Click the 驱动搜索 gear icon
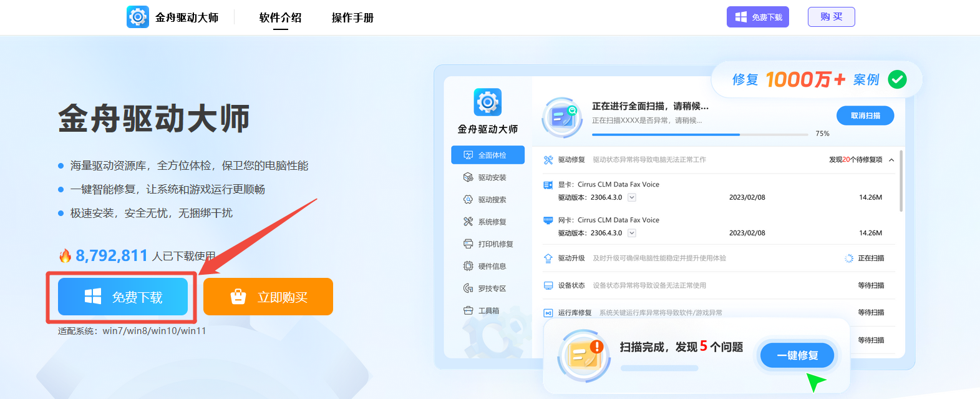Viewport: 980px width, 399px height. [x=468, y=199]
